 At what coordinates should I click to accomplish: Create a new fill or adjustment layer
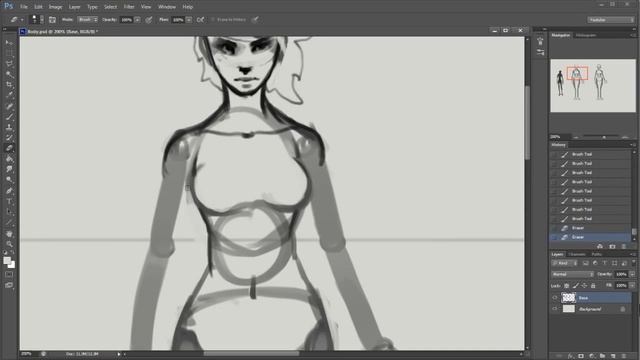click(x=592, y=356)
